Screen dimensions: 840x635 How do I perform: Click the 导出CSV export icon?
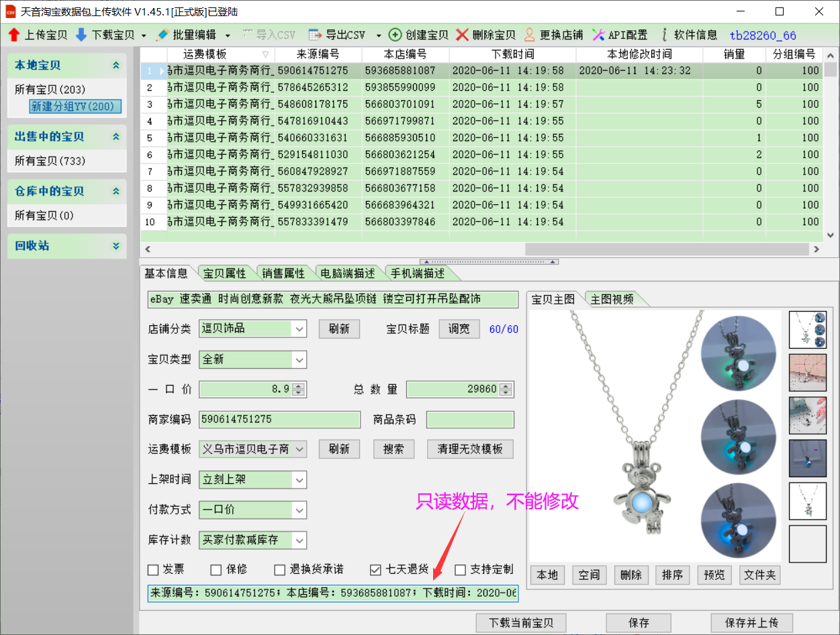(315, 35)
